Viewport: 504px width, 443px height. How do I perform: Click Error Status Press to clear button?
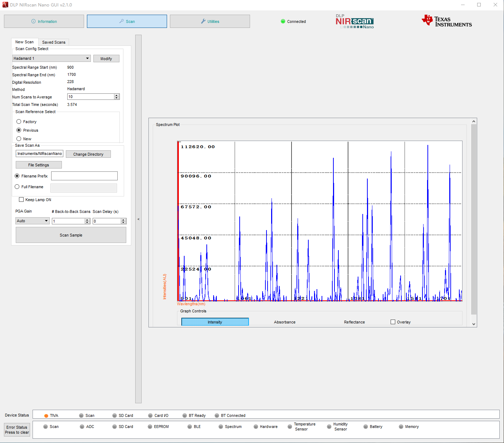(17, 430)
